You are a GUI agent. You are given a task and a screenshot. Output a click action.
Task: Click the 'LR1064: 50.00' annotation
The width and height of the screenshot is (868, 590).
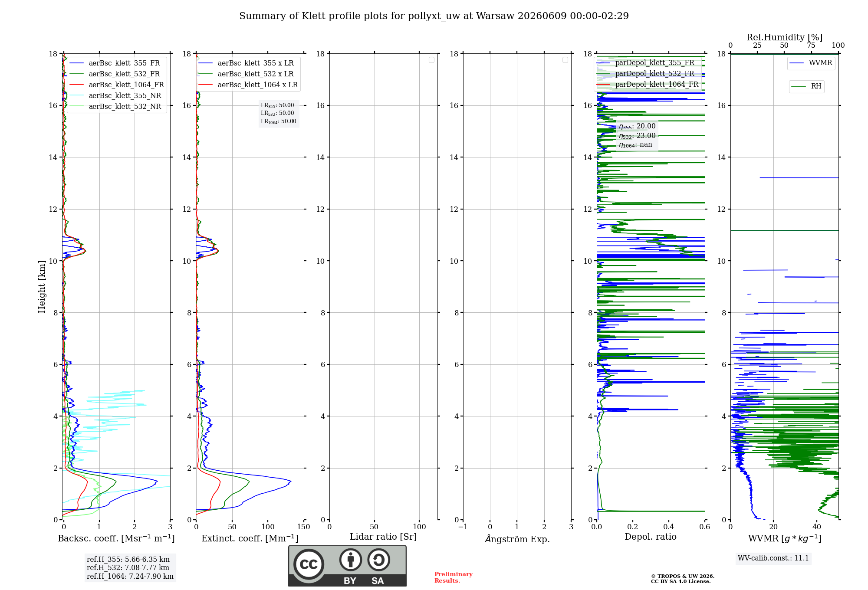tap(278, 121)
